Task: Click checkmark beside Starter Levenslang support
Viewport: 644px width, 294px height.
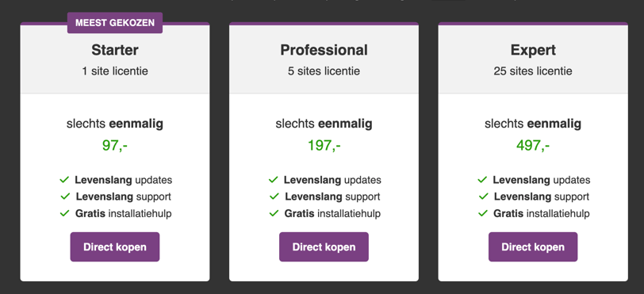Action: pyautogui.click(x=65, y=197)
